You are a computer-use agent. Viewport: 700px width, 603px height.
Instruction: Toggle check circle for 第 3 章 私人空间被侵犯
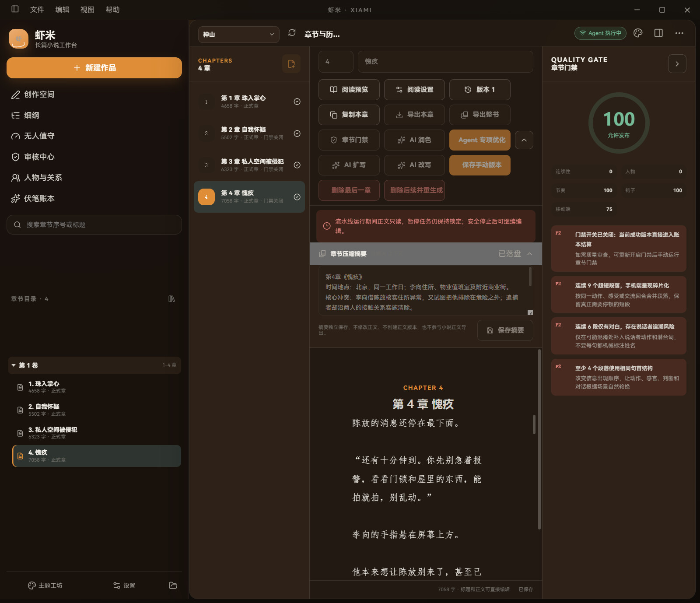tap(297, 165)
